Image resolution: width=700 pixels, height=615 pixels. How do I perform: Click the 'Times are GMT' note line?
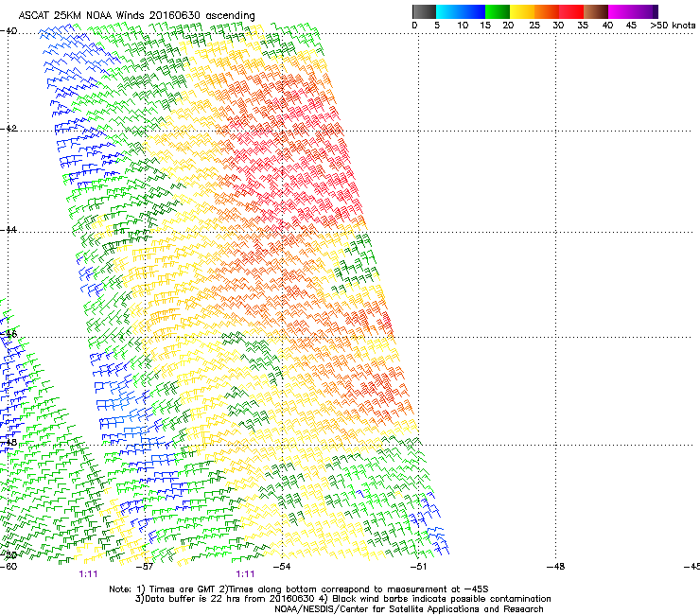pos(299,589)
